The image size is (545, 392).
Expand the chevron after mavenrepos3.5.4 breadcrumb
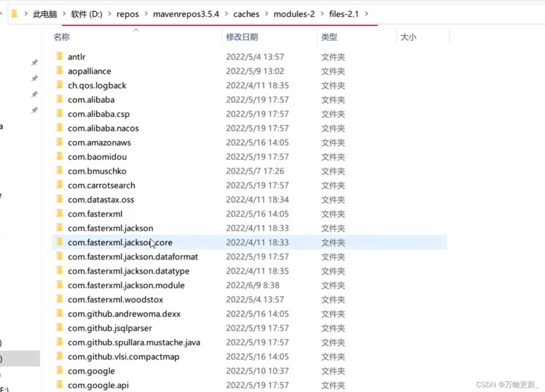(227, 14)
